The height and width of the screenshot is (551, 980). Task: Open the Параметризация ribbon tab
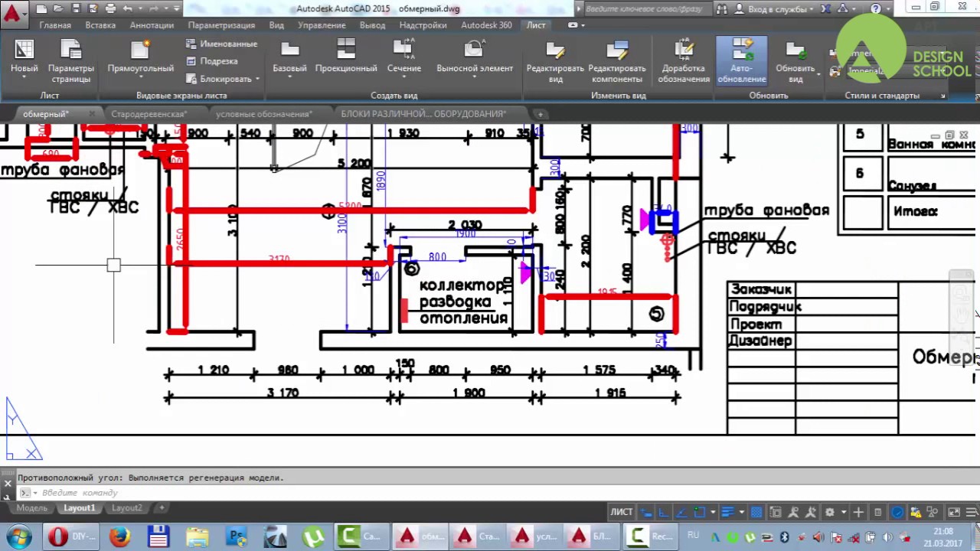click(221, 25)
